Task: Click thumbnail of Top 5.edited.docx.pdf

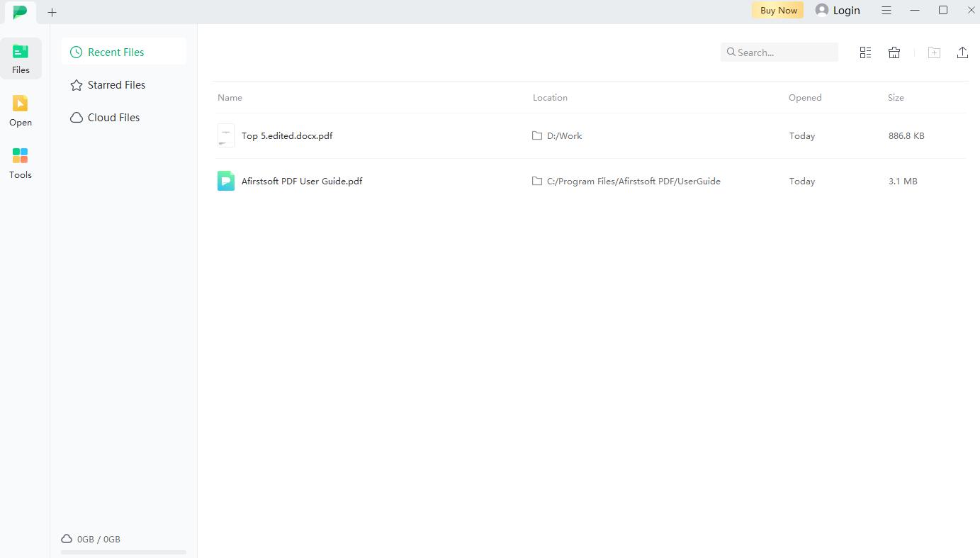Action: [226, 135]
